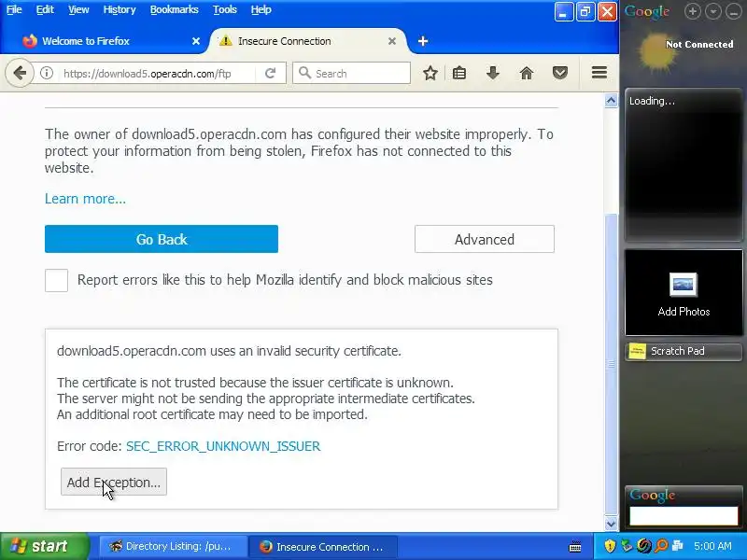Open the Downloads arrow icon
This screenshot has height=560, width=747.
tap(493, 73)
